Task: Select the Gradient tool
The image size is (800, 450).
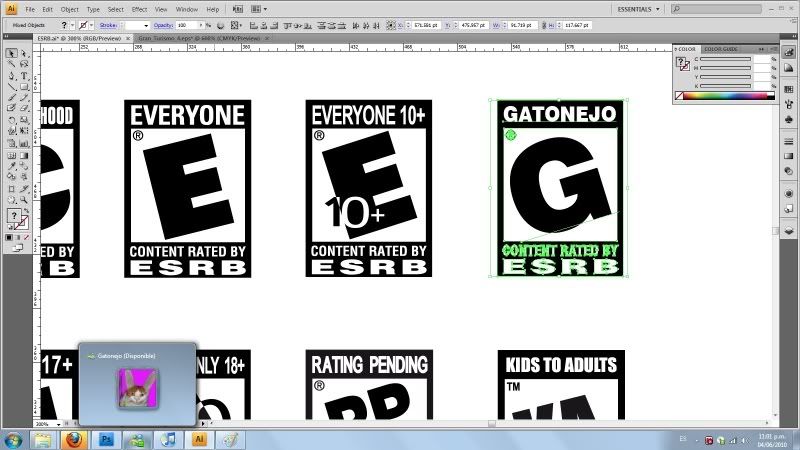Action: click(x=23, y=156)
